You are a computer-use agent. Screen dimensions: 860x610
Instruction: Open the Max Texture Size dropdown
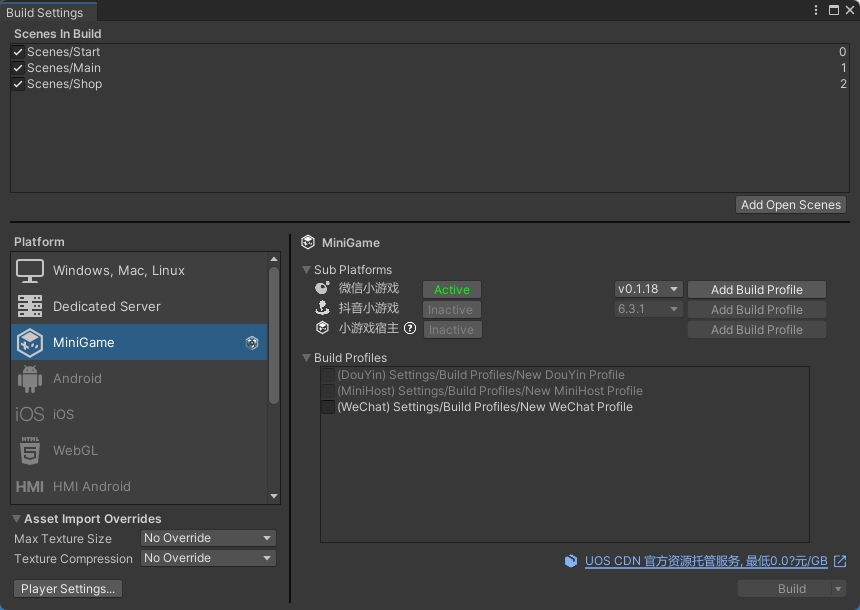point(208,538)
